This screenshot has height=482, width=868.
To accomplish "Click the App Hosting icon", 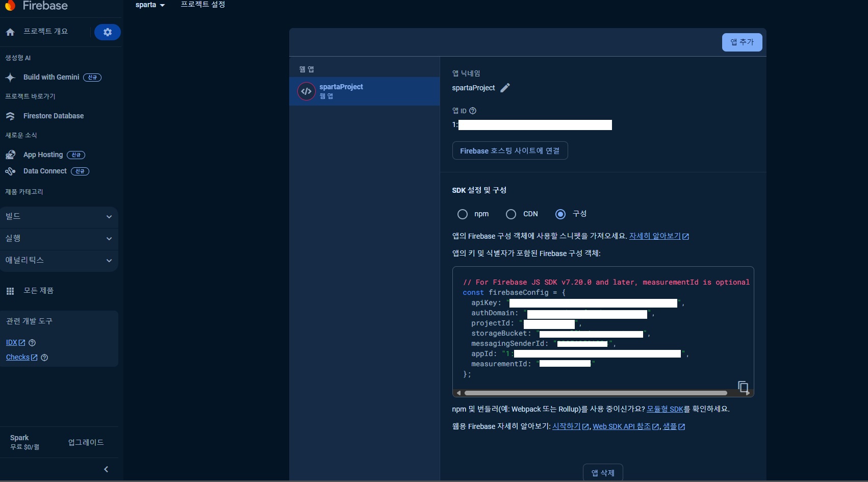I will point(10,155).
